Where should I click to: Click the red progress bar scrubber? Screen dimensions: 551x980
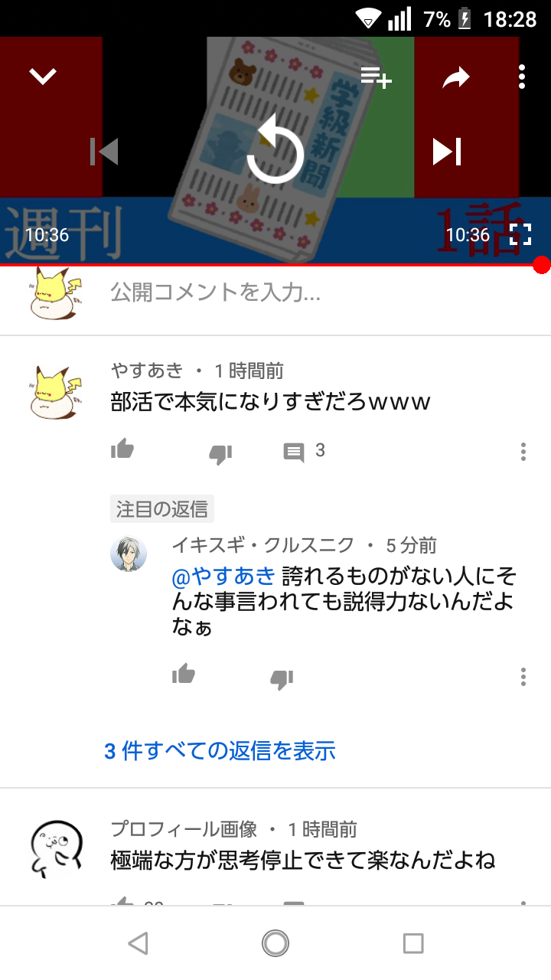(542, 265)
